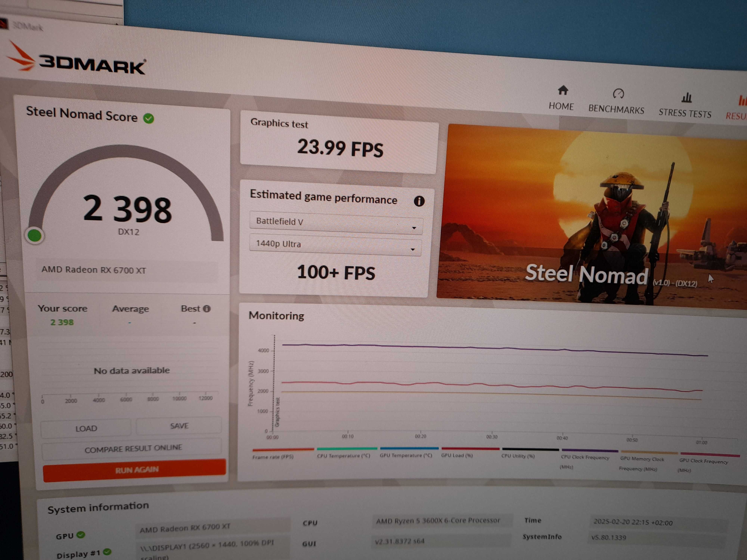The width and height of the screenshot is (747, 560).
Task: Click the green check next to GPU
Action: click(81, 535)
